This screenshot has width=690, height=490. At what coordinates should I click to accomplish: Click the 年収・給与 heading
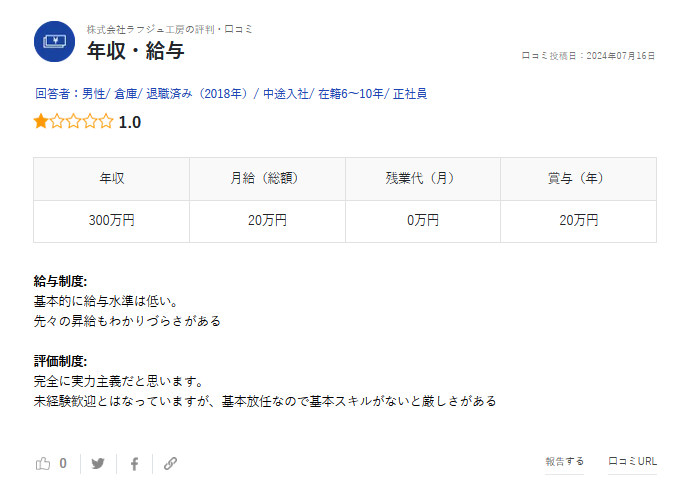coord(135,51)
